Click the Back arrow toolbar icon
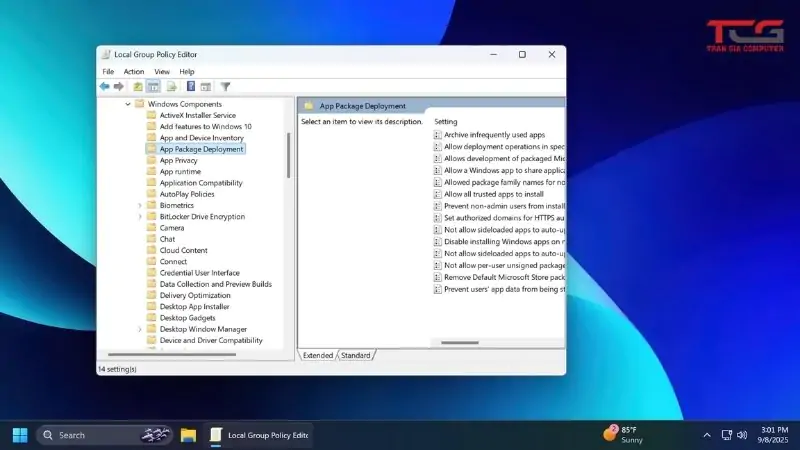 [x=105, y=86]
